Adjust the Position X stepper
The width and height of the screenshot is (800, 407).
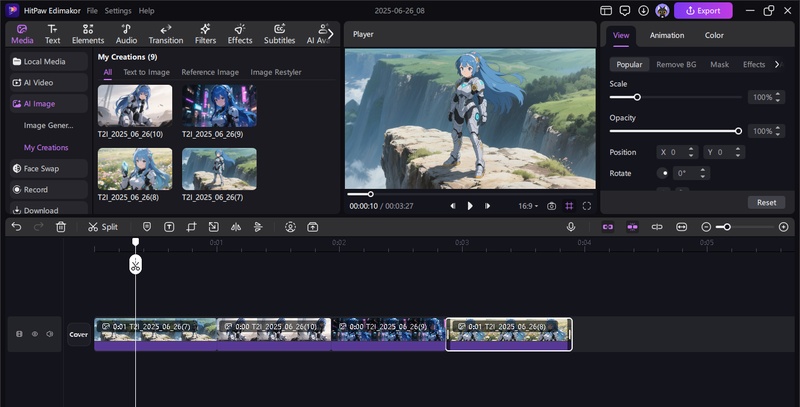[x=691, y=152]
